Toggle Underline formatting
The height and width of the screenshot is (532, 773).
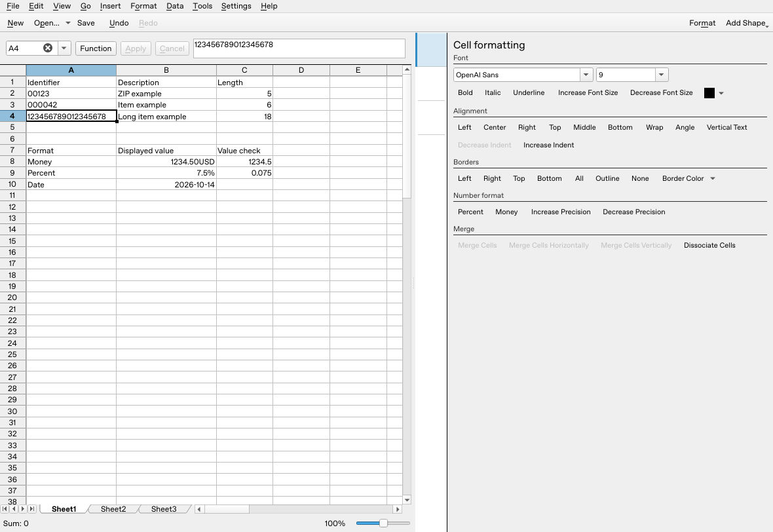click(529, 92)
